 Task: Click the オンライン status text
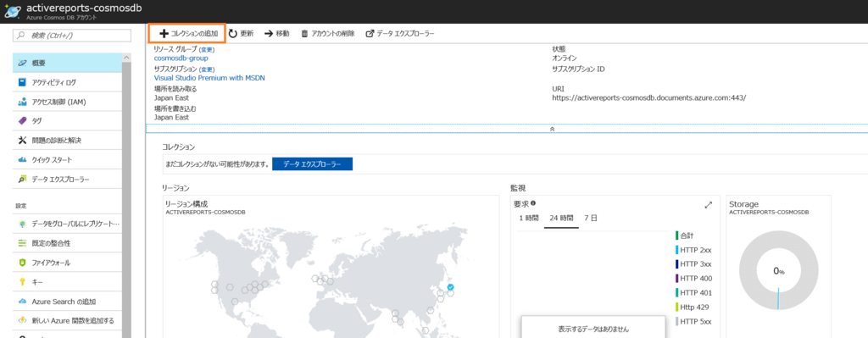click(x=564, y=58)
